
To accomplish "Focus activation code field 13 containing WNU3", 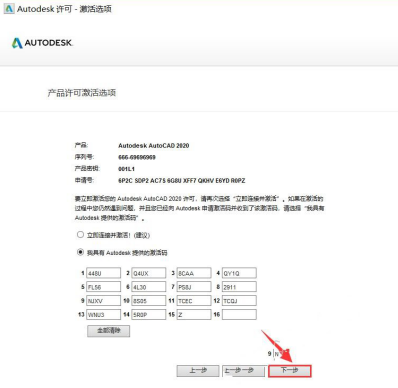I will [103, 314].
